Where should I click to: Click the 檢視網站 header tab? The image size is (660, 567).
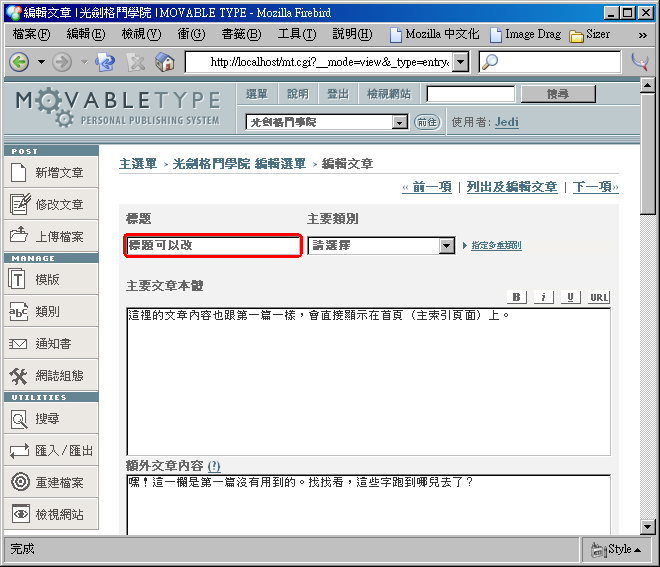tap(389, 94)
